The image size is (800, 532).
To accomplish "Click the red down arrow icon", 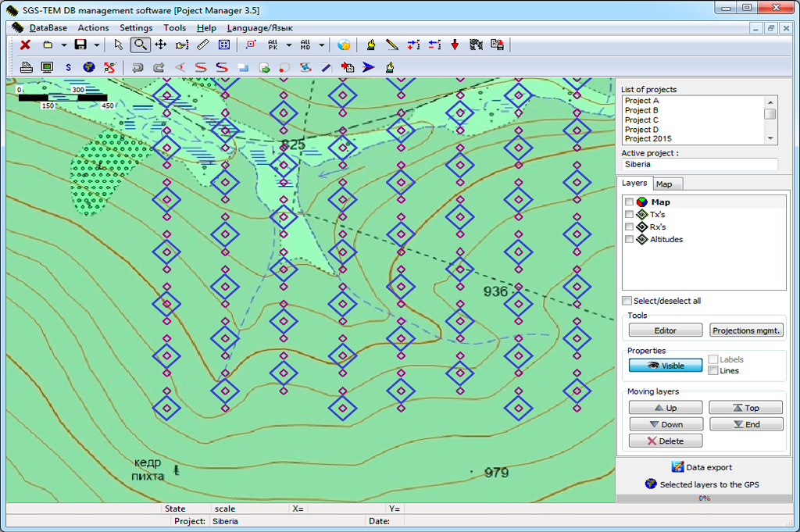I will tap(455, 45).
